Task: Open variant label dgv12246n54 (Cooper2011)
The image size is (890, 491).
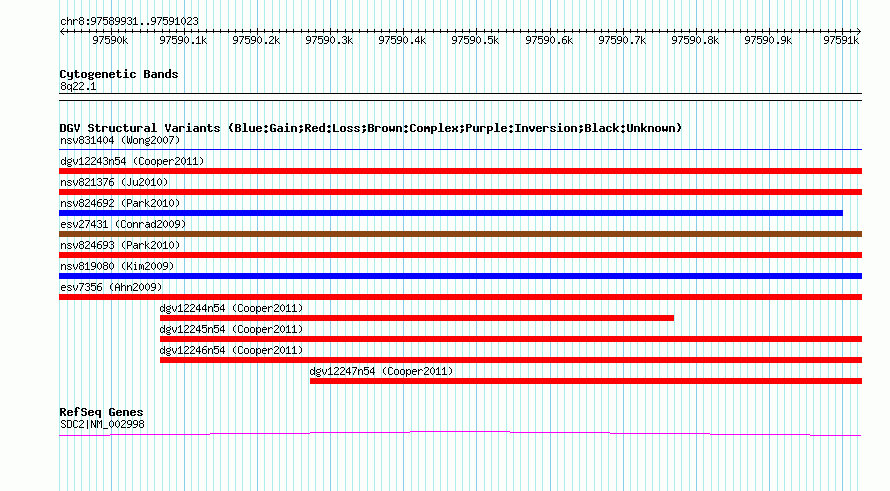Action: [x=231, y=350]
